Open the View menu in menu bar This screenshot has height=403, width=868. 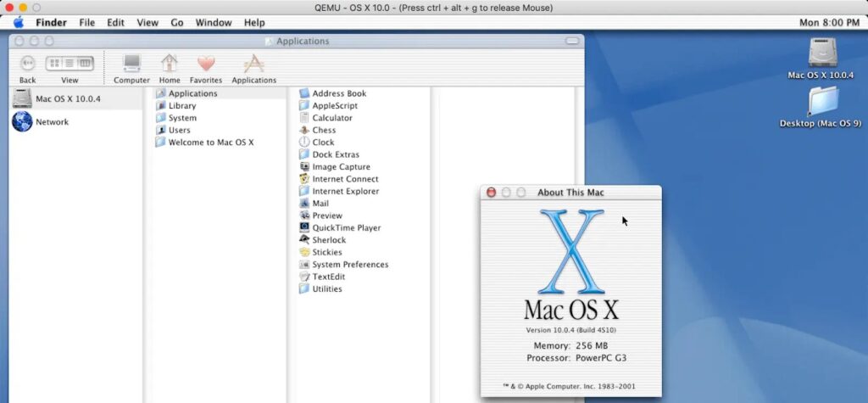pyautogui.click(x=147, y=23)
